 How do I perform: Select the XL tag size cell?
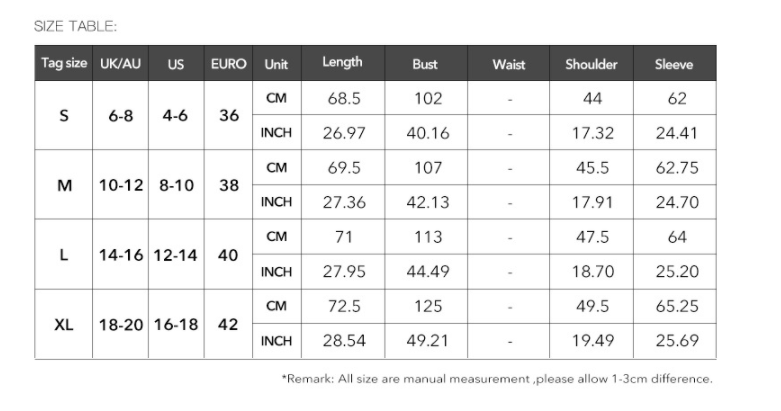pos(64,324)
